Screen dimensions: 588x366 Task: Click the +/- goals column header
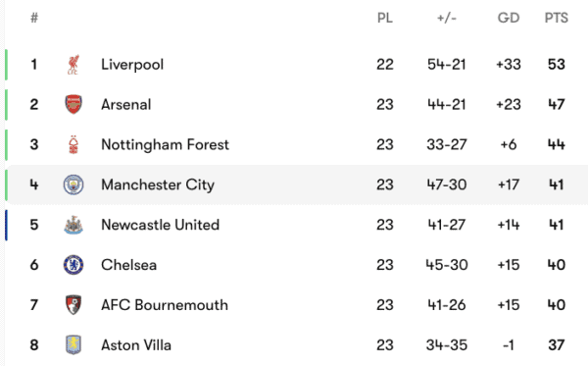tap(447, 18)
